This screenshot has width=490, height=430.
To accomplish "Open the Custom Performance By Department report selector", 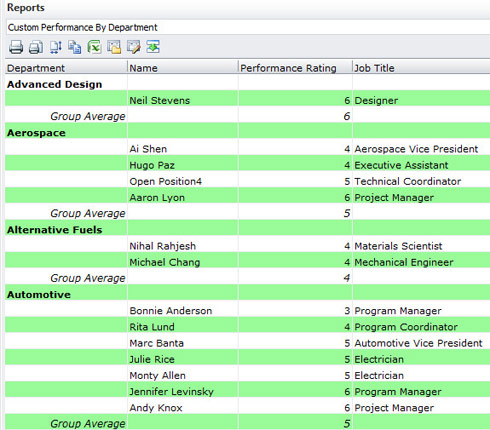I will pyautogui.click(x=248, y=27).
